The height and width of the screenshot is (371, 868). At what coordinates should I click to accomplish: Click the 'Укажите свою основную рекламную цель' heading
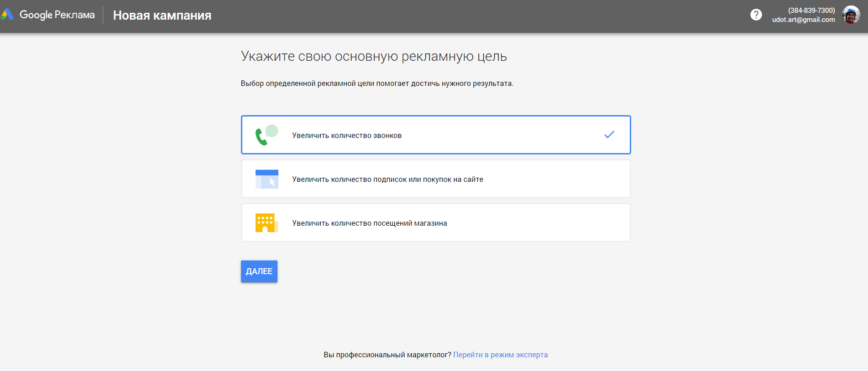click(x=373, y=56)
